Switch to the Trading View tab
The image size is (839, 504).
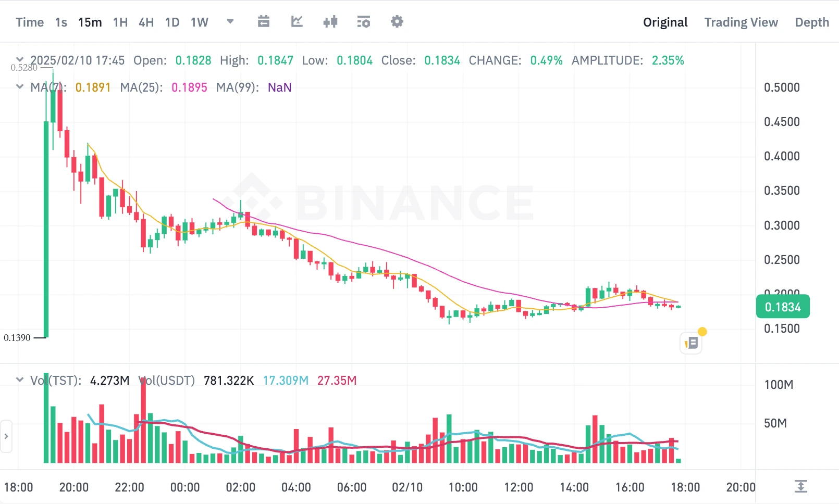coord(741,22)
